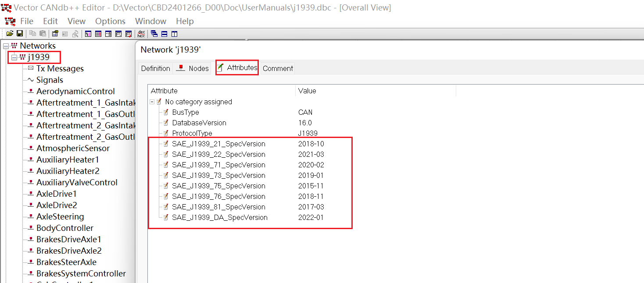644x283 pixels.
Task: Tile windows horizontally via toolbar icon
Action: pos(164,34)
